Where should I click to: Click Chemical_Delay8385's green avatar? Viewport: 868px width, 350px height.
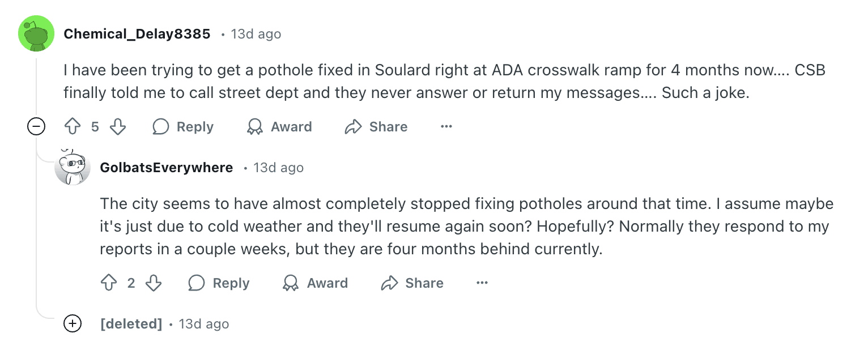(36, 33)
